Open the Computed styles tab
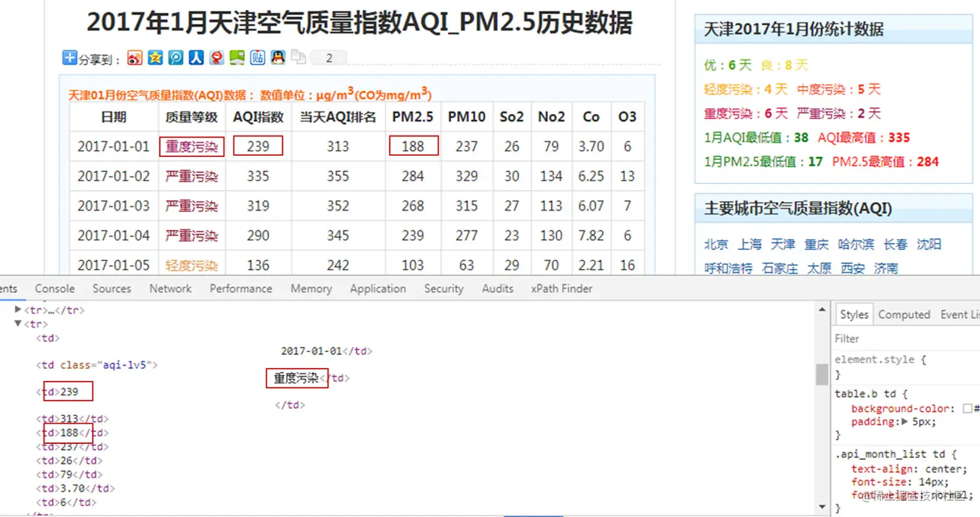Screen dimensions: 980x517 coord(904,314)
